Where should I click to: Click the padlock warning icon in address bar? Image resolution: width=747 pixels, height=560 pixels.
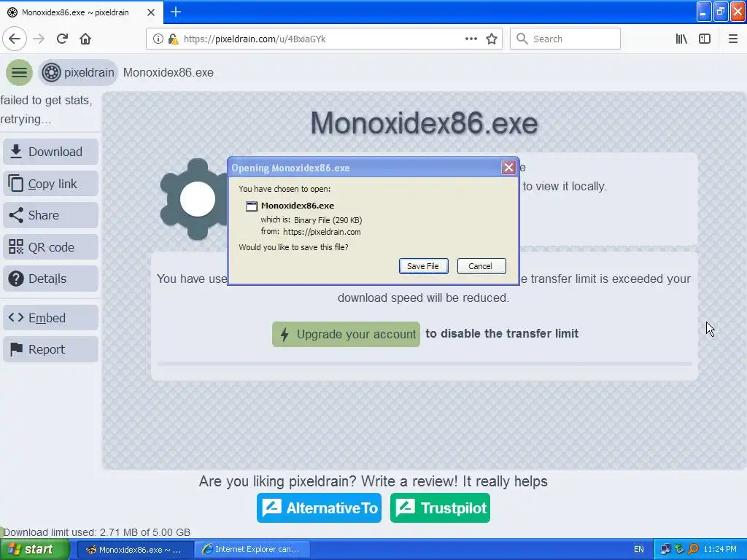(x=173, y=39)
